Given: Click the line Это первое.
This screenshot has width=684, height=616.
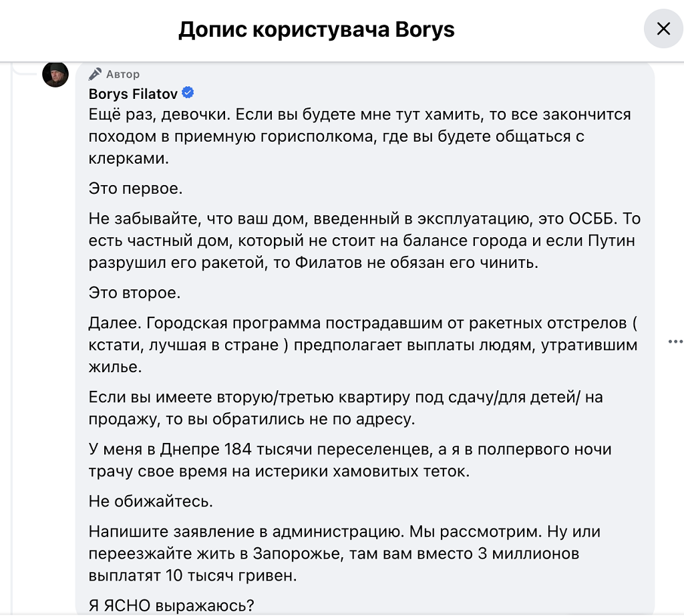Looking at the screenshot, I should pyautogui.click(x=135, y=188).
